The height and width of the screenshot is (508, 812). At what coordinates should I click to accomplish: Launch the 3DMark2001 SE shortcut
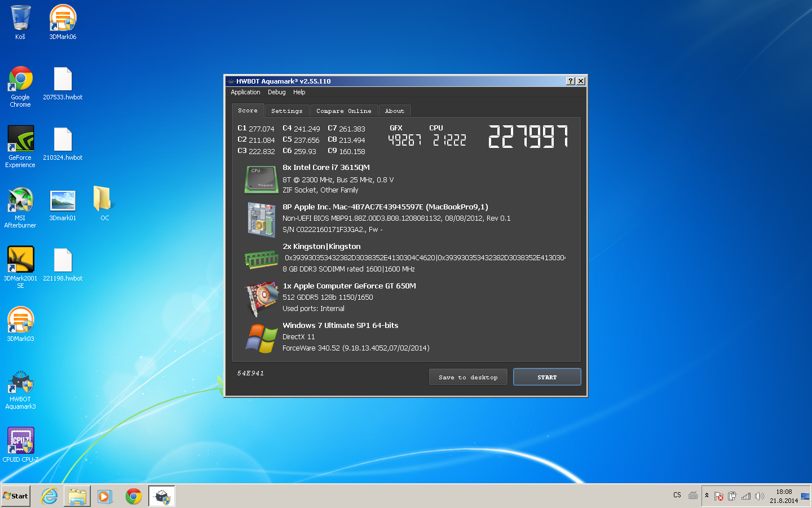(x=20, y=268)
